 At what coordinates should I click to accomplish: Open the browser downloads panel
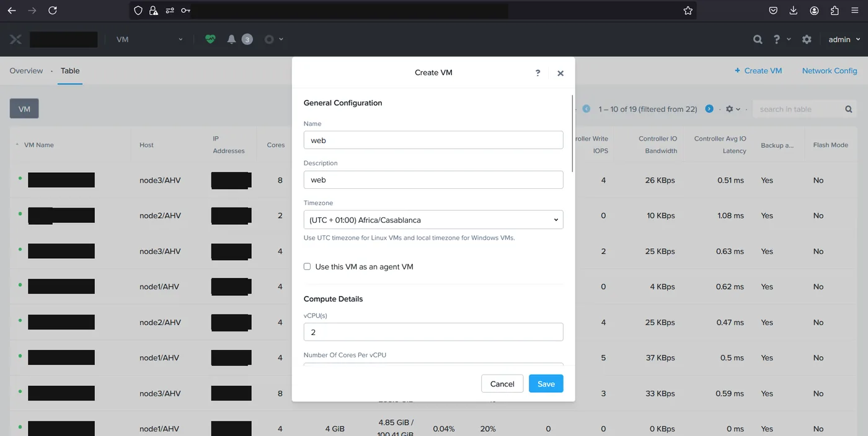coord(794,11)
